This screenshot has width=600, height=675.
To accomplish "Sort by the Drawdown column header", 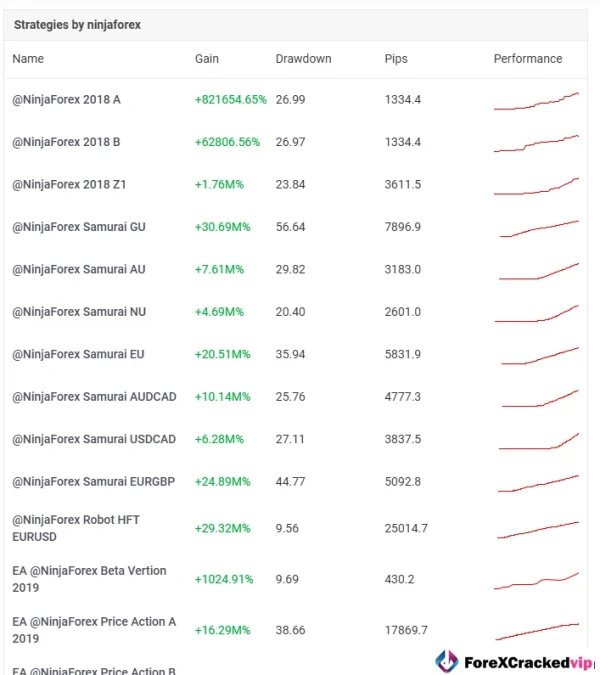I will click(303, 59).
